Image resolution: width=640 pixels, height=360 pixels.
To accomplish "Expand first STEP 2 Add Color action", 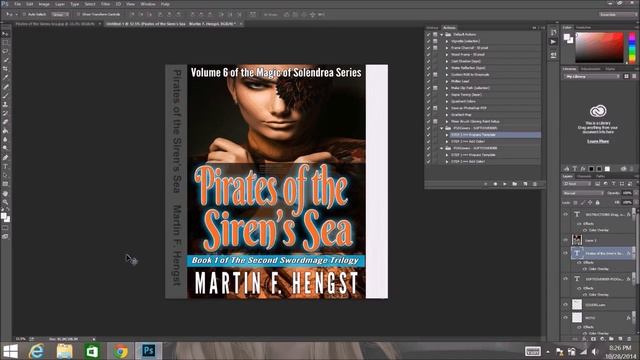I will 447,142.
